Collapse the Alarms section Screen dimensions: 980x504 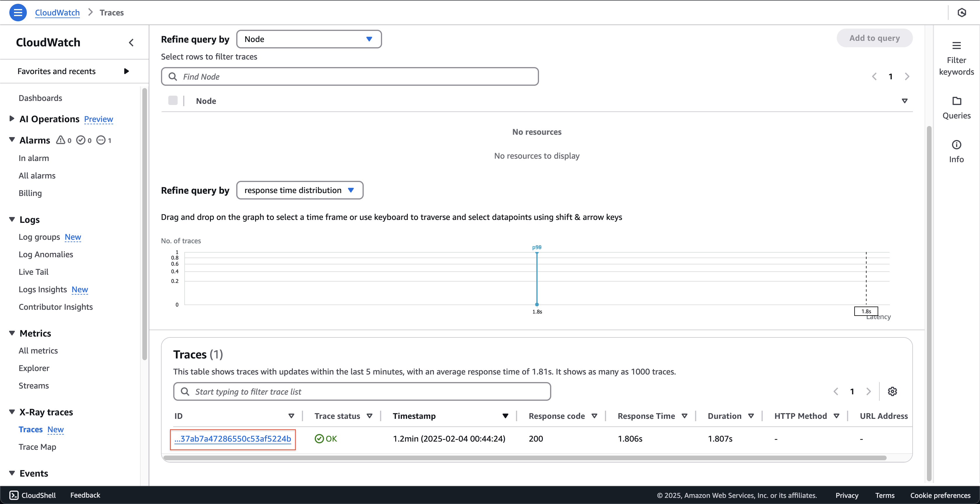pos(12,140)
